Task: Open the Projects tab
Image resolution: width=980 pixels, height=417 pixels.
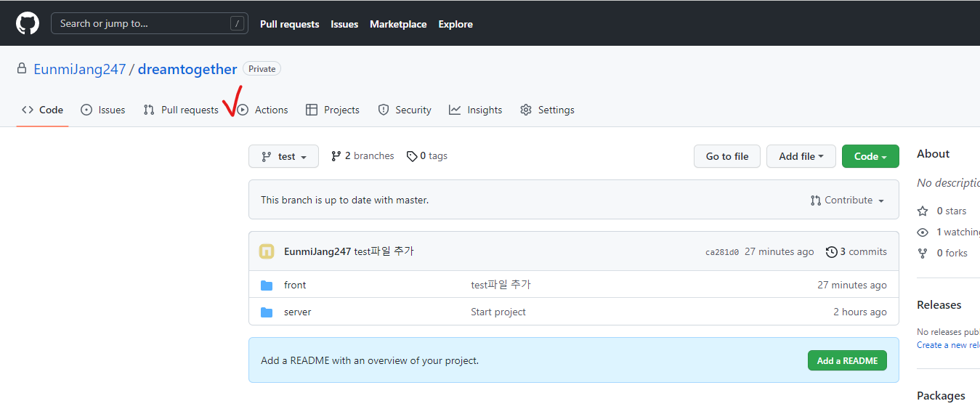Action: click(x=332, y=110)
